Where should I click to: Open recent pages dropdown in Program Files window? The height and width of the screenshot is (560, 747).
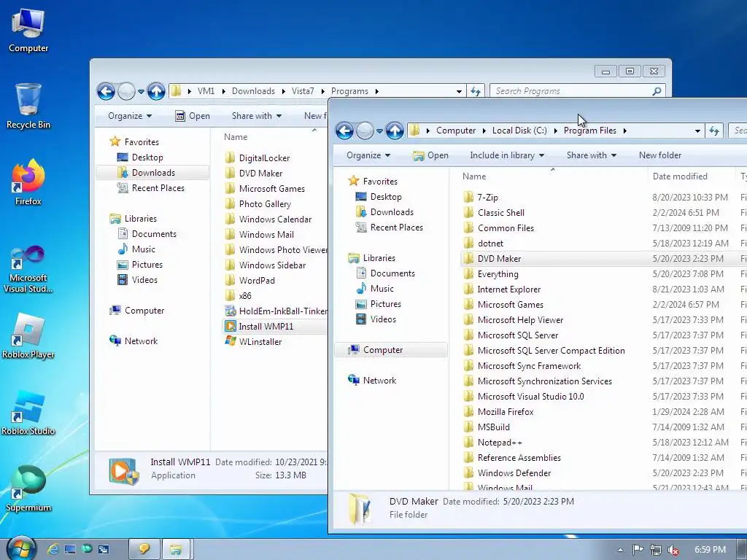pyautogui.click(x=379, y=131)
